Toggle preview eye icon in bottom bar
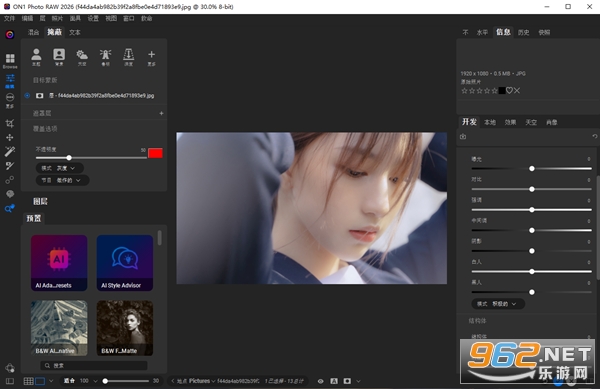 (321, 381)
